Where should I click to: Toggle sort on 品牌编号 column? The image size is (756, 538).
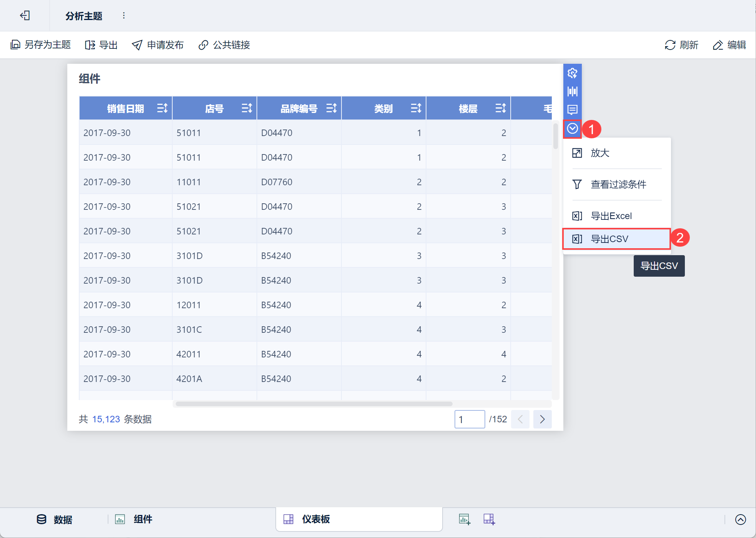tap(331, 108)
